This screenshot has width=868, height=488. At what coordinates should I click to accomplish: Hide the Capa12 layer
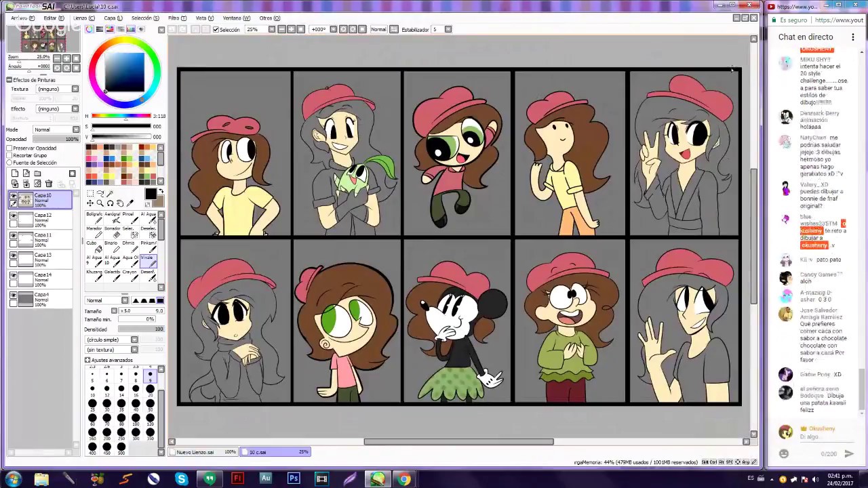[x=13, y=217]
